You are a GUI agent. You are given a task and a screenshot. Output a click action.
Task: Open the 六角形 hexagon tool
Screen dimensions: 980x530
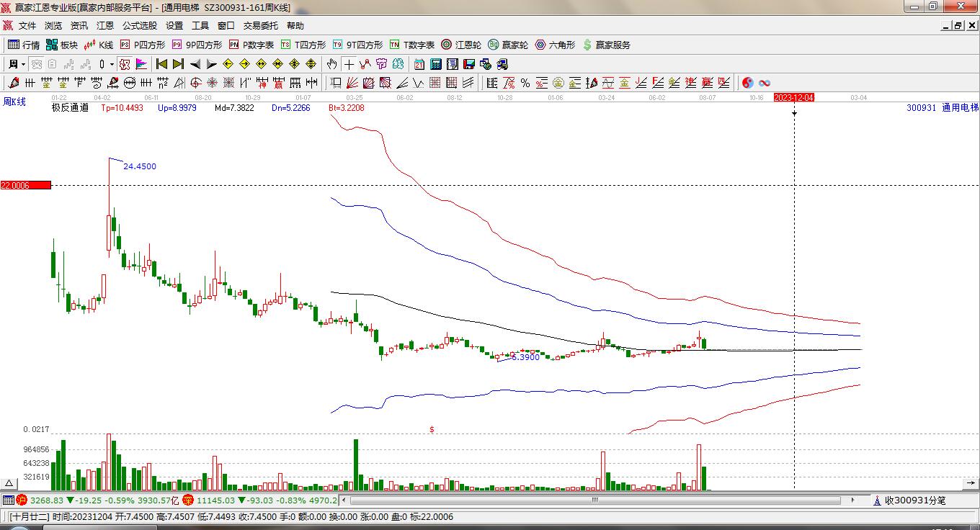point(555,45)
